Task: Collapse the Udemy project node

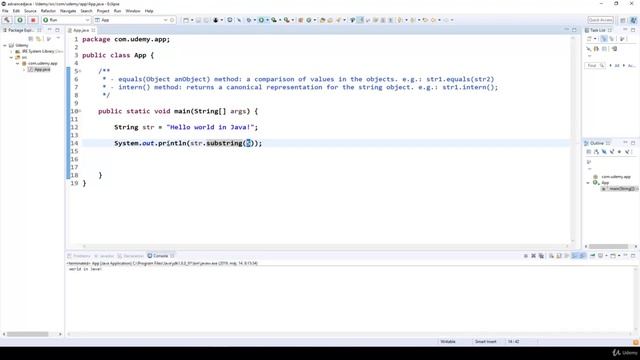Action: point(5,45)
